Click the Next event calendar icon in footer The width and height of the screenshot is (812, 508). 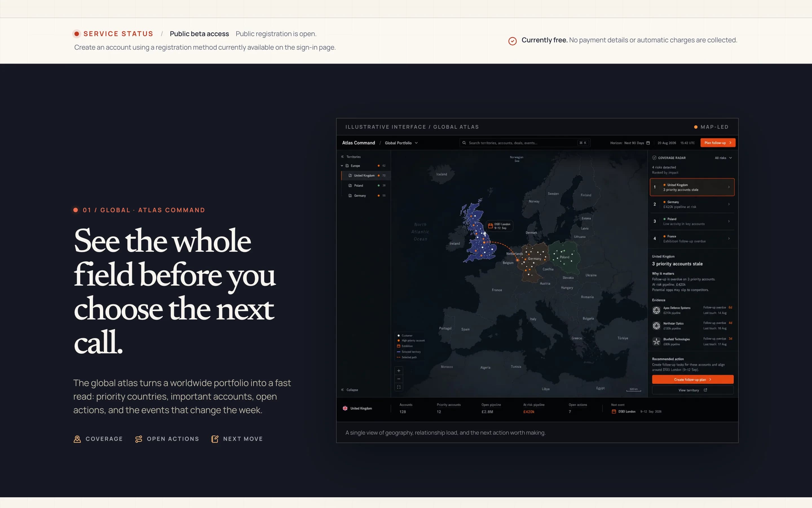(614, 411)
